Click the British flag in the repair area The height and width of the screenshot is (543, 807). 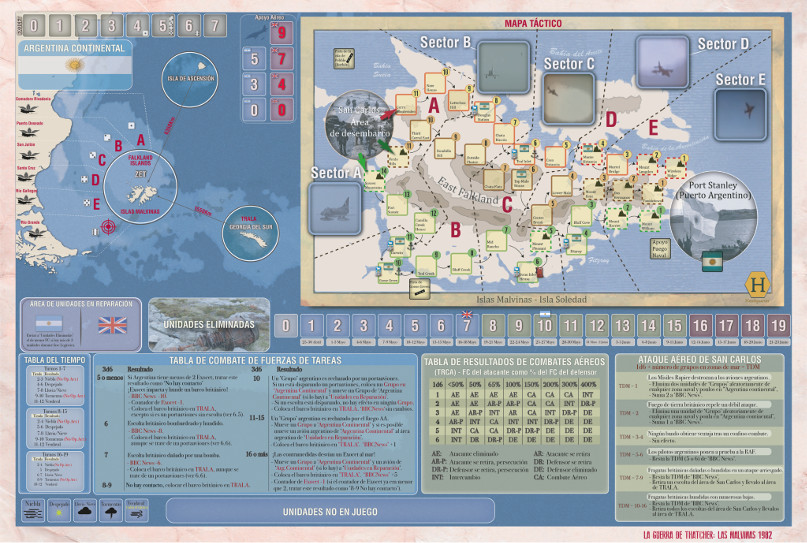[111, 324]
